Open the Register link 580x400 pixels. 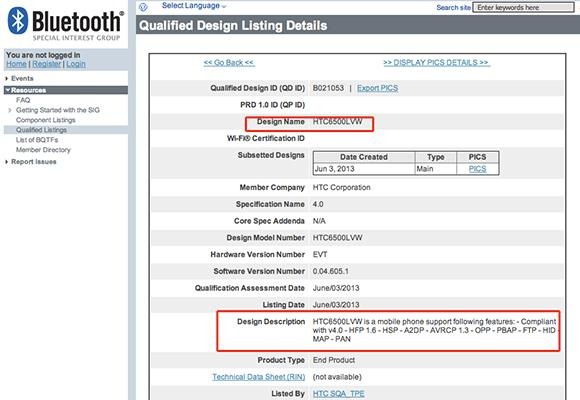(x=47, y=64)
